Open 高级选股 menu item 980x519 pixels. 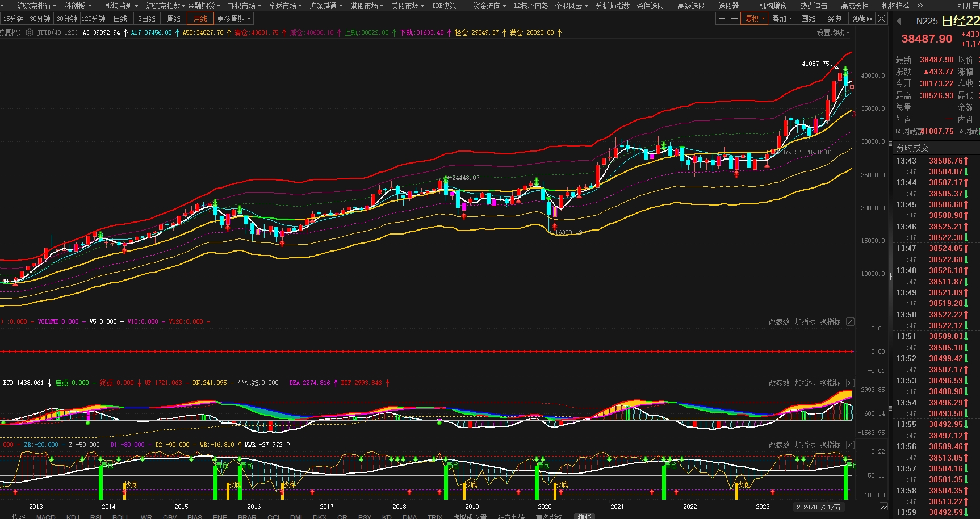691,6
